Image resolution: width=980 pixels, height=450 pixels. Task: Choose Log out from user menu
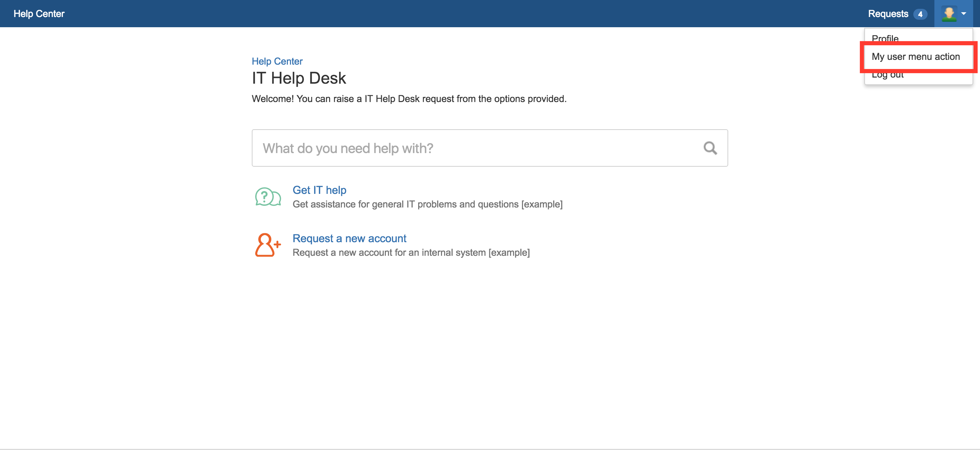(x=887, y=76)
